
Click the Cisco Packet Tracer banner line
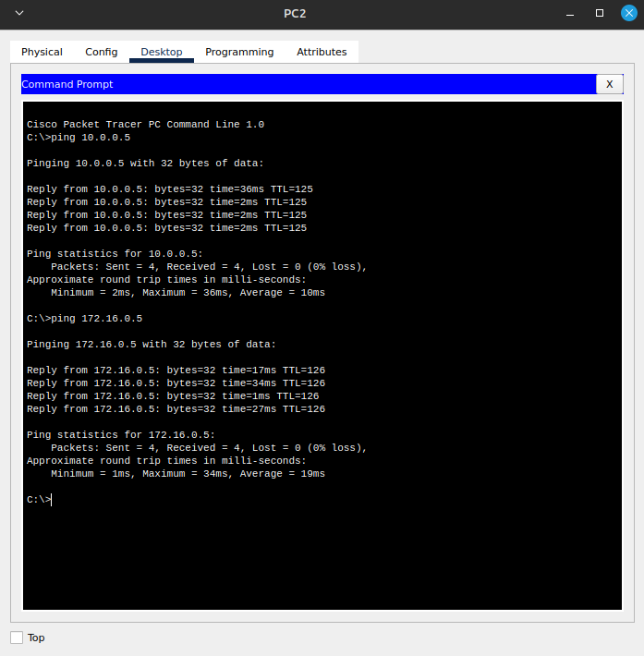tap(145, 125)
